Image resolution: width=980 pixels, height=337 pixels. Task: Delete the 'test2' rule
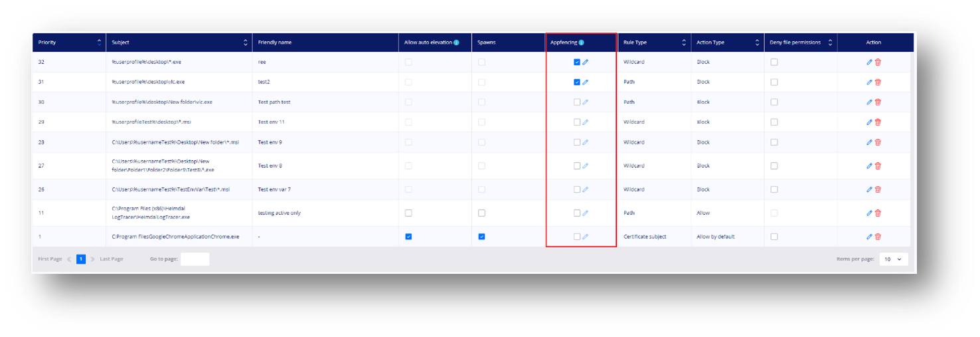click(x=878, y=82)
